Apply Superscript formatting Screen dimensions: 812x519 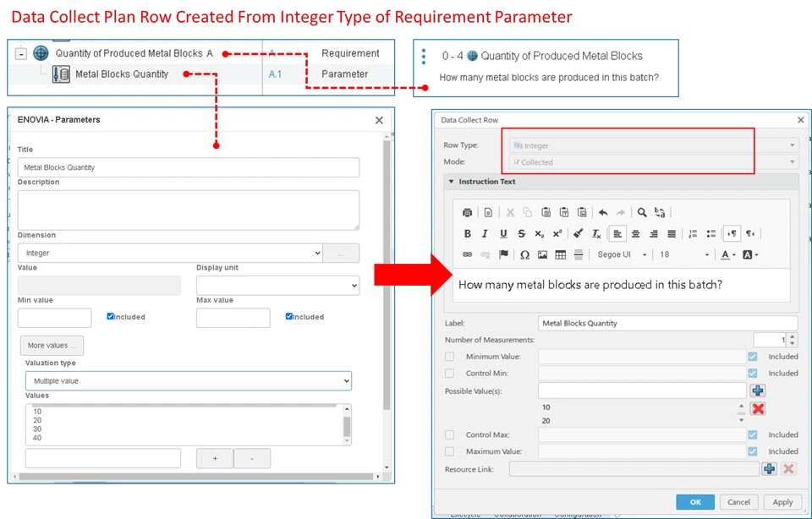[x=557, y=234]
